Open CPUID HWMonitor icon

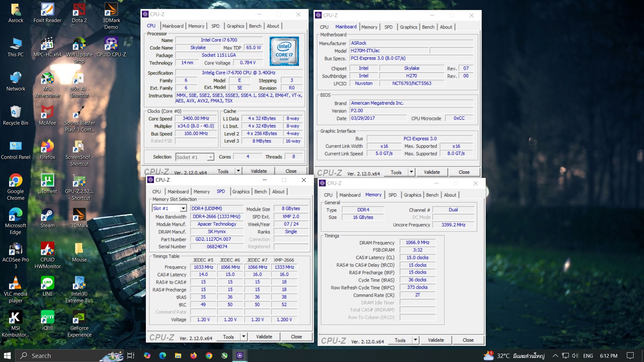pyautogui.click(x=47, y=256)
